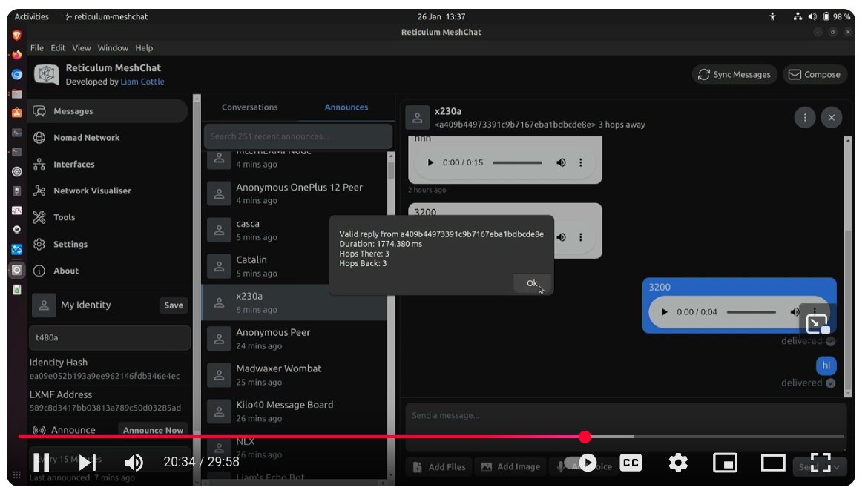The width and height of the screenshot is (868, 493).
Task: Close the x230a conversation panel
Action: [832, 117]
